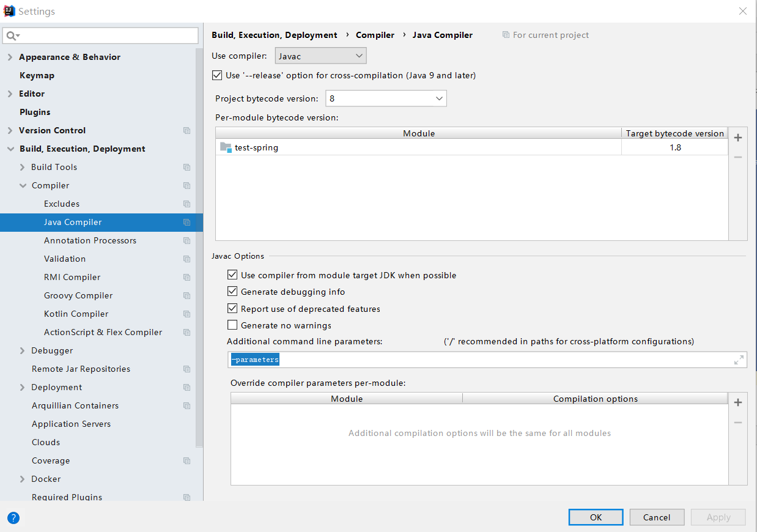This screenshot has width=757, height=532.
Task: Click the test-spring module folder icon
Action: point(226,147)
